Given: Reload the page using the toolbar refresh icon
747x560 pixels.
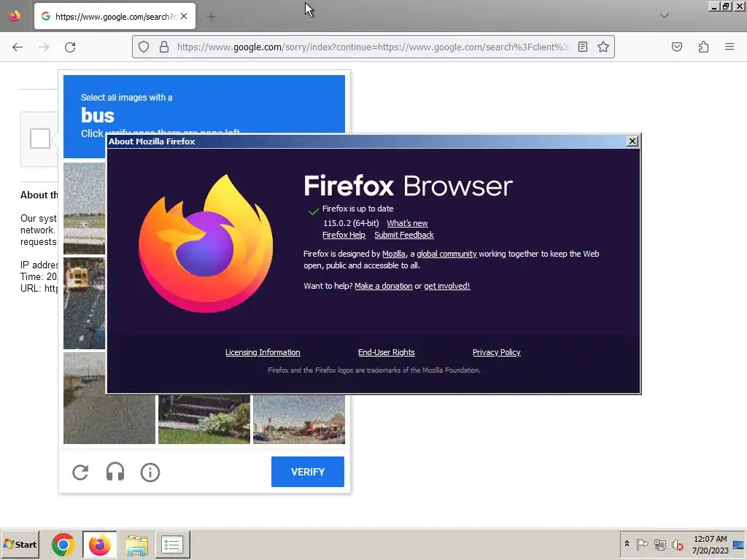Looking at the screenshot, I should 70,47.
